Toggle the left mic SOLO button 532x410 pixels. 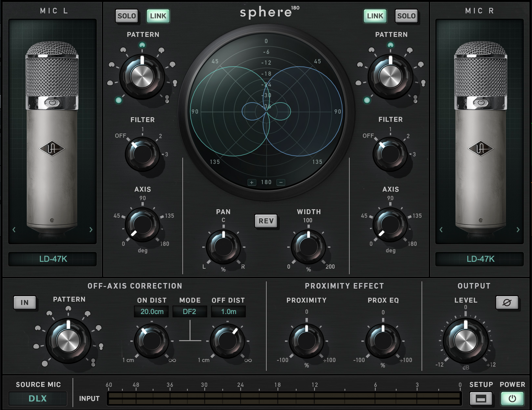[126, 16]
